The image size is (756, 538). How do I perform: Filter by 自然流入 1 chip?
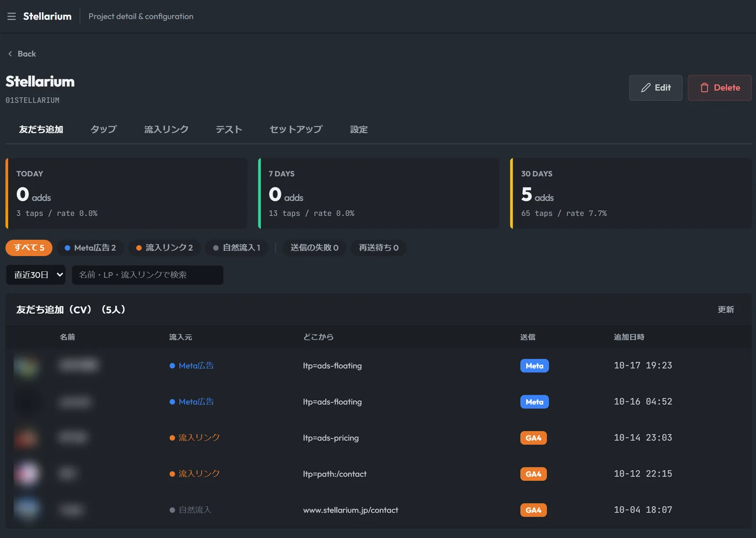[x=236, y=248]
